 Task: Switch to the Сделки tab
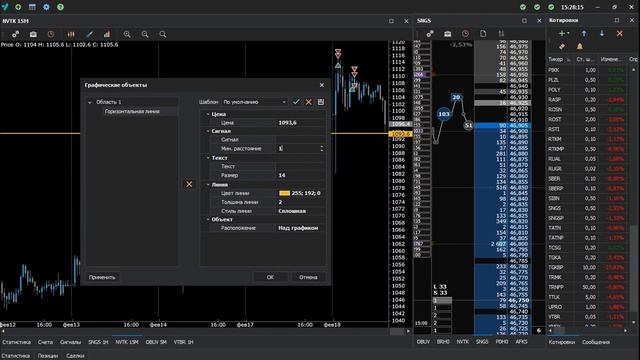75,356
